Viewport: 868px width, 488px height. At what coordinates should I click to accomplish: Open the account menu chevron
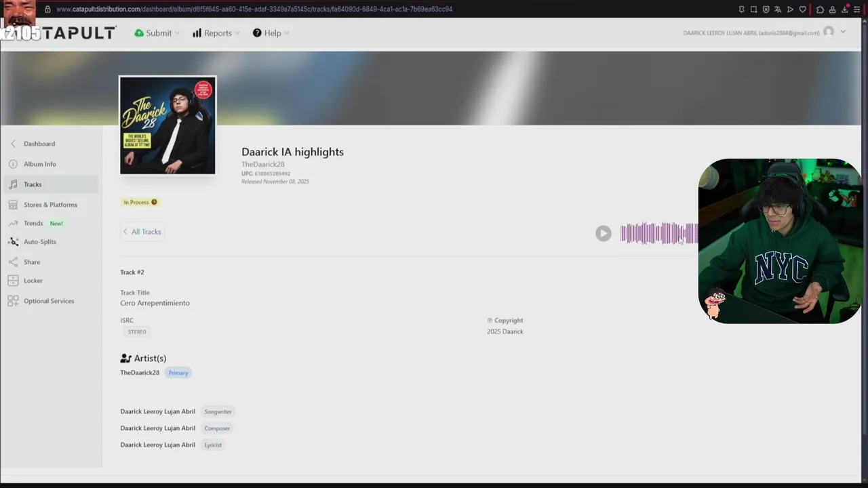[843, 32]
